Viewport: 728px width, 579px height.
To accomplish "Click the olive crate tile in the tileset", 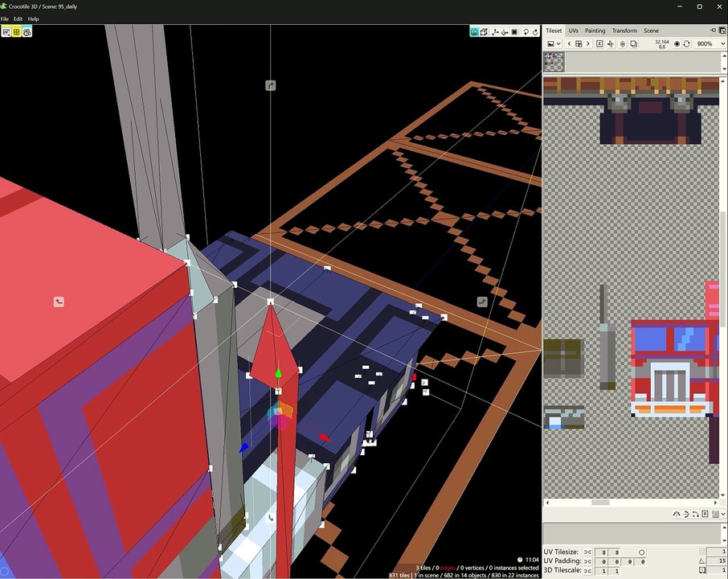I will (x=563, y=357).
